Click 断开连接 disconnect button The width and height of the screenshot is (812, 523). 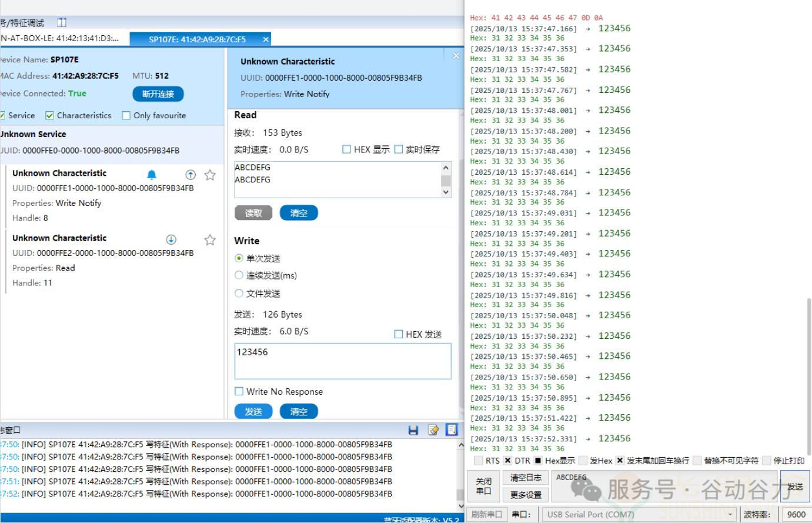[x=158, y=94]
